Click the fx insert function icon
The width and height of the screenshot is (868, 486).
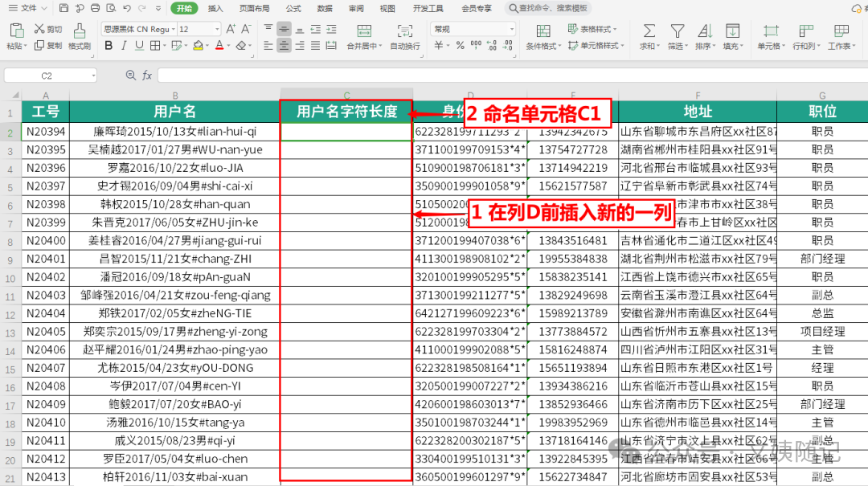[147, 76]
